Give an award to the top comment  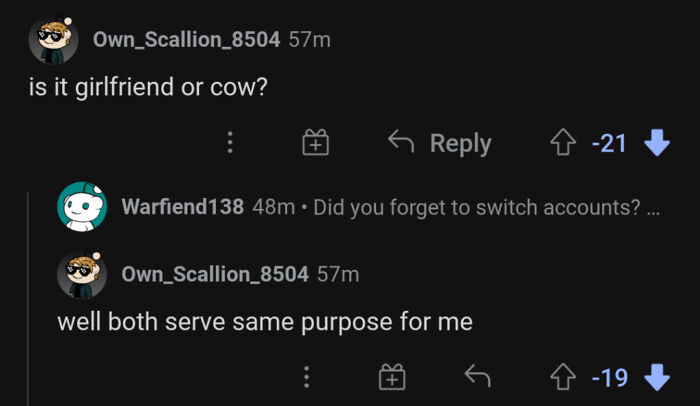click(316, 142)
